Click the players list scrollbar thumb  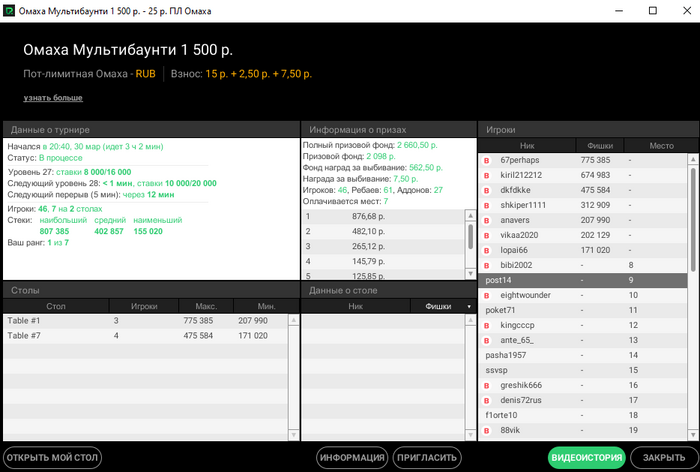(x=693, y=219)
